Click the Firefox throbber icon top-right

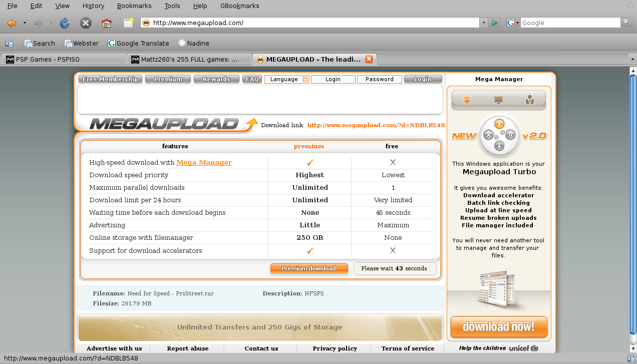[630, 6]
